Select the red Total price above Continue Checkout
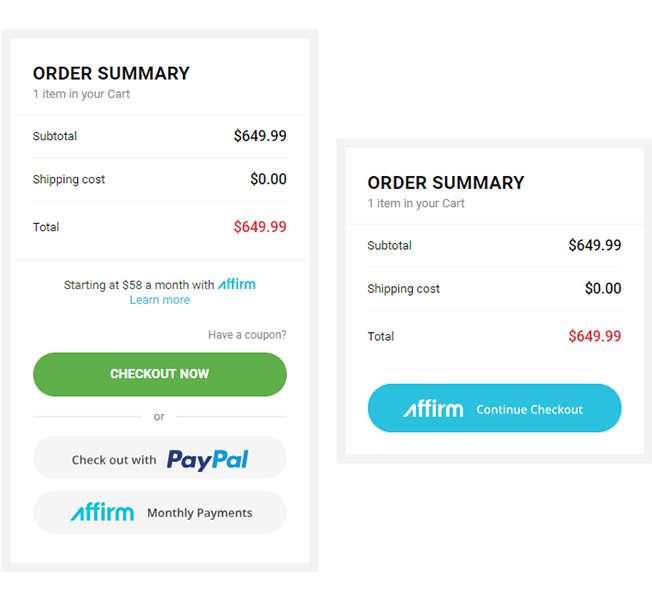The height and width of the screenshot is (602, 652). click(x=594, y=336)
